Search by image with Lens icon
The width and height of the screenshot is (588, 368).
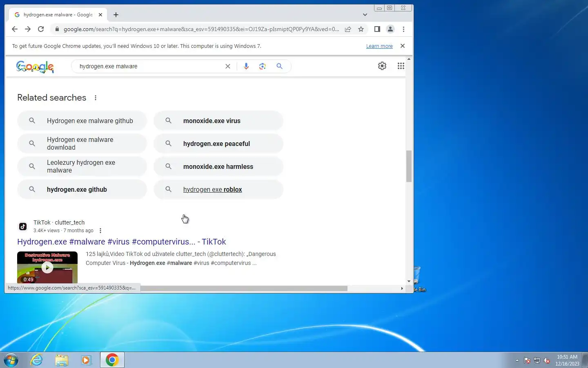tap(263, 66)
